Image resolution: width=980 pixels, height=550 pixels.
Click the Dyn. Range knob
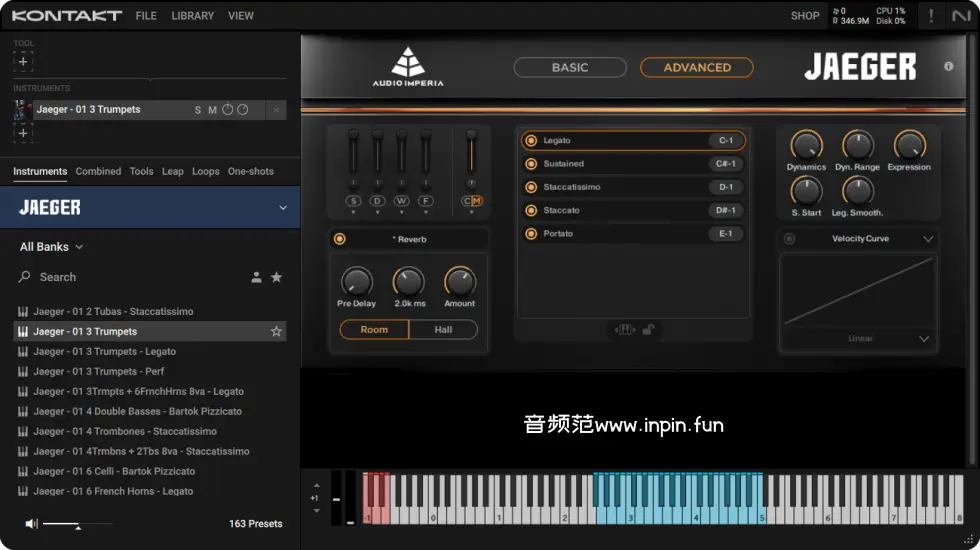coord(858,145)
